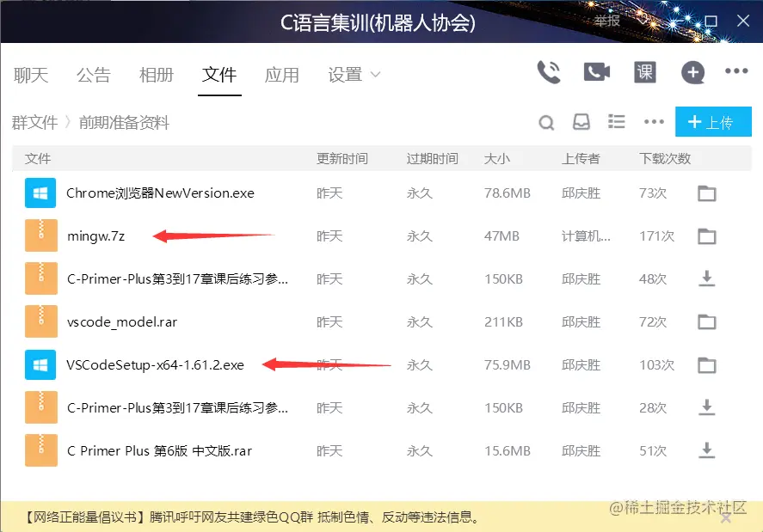Sort by 上传者 column header
This screenshot has height=532, width=763.
(x=581, y=158)
